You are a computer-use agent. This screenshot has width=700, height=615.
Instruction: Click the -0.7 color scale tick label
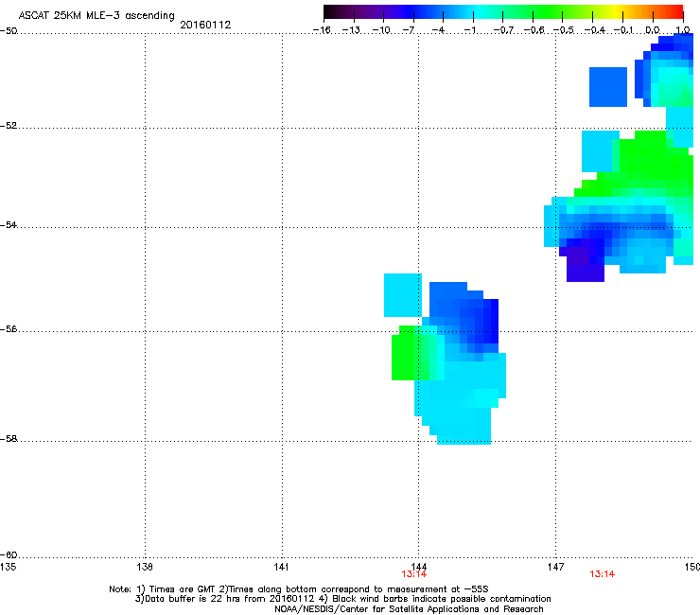[x=503, y=30]
